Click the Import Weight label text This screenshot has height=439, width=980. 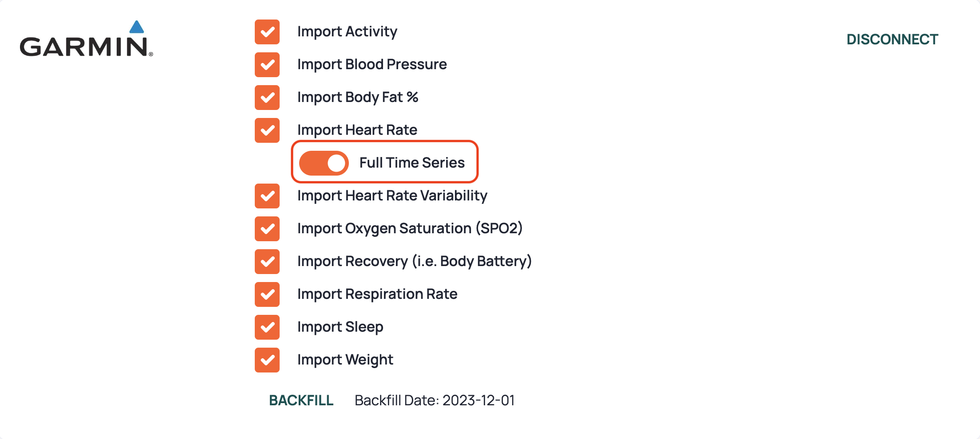[345, 360]
